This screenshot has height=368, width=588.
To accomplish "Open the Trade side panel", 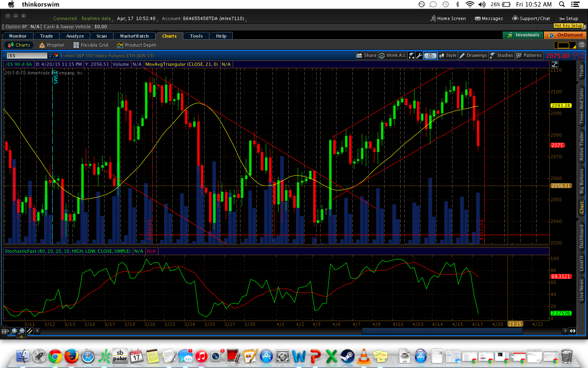I will tap(581, 71).
